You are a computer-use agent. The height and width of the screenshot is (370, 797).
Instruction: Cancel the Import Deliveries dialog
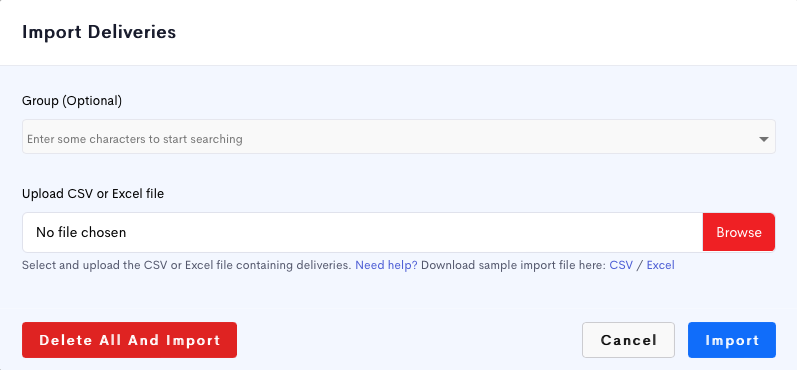628,340
